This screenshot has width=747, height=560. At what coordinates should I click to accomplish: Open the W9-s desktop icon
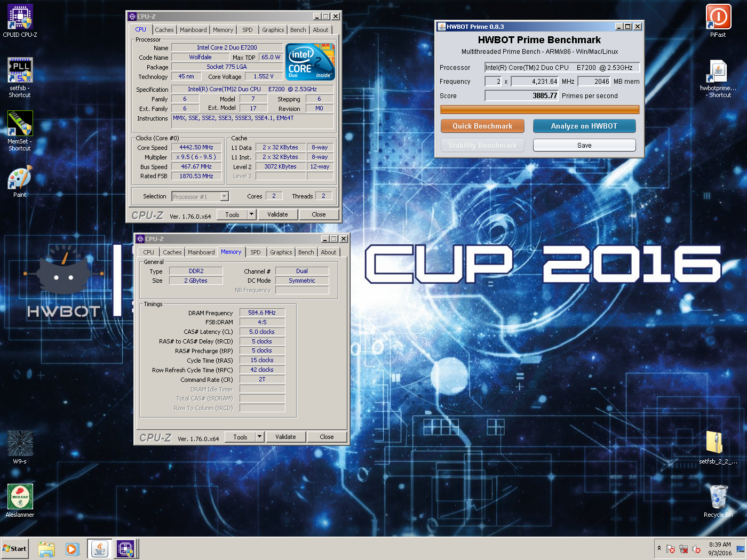point(20,447)
